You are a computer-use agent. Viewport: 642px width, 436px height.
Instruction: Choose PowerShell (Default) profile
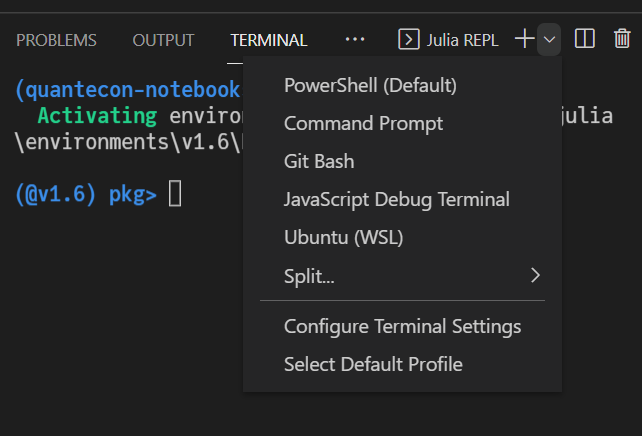tap(370, 86)
